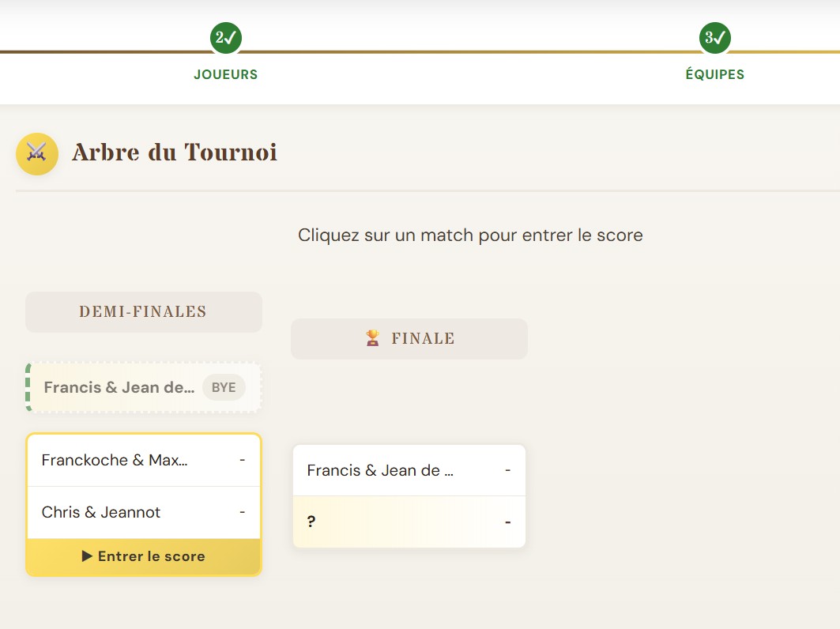Click the score dash for the '?' finalist
Screen dimensions: 840x629
click(507, 522)
